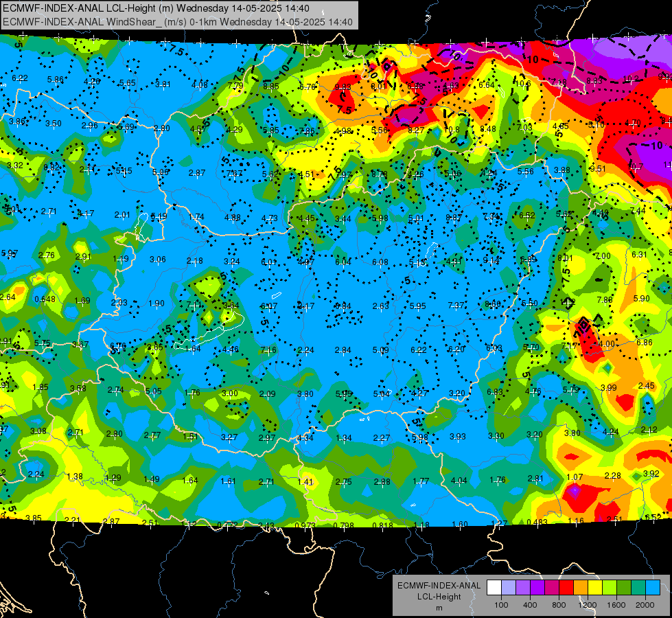
Task: Click the legend label "400"
Action: coord(530,605)
